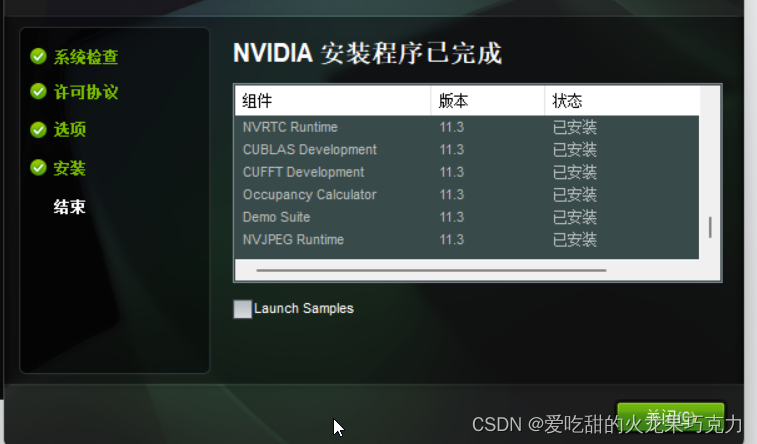Click 已安装 status of NVJPEG Runtime
The image size is (757, 444).
pos(575,239)
